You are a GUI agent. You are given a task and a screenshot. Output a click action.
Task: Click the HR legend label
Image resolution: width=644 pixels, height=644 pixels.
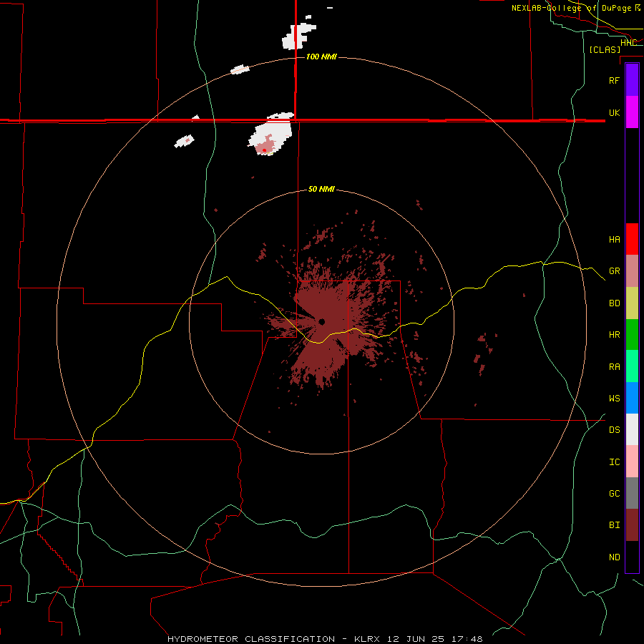[x=614, y=335]
